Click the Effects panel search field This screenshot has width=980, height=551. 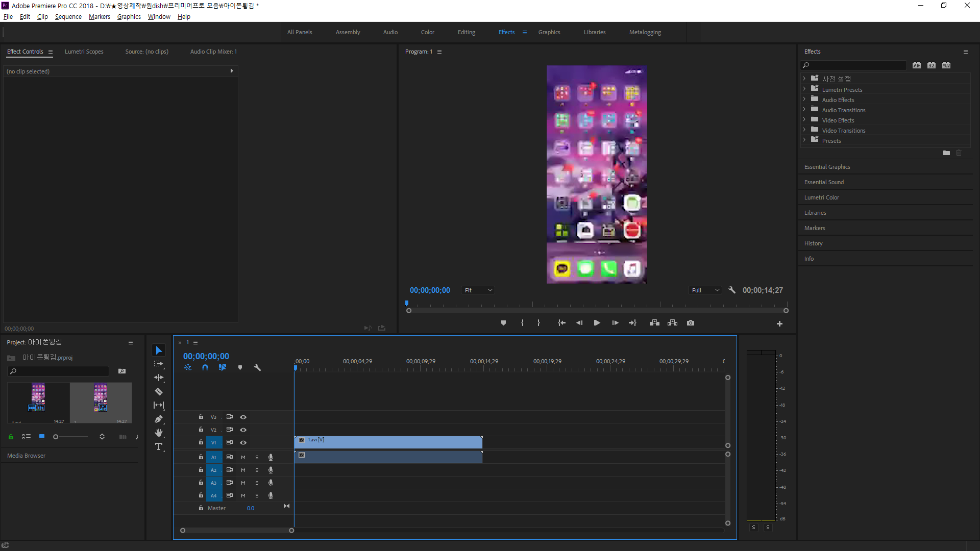[x=856, y=65]
